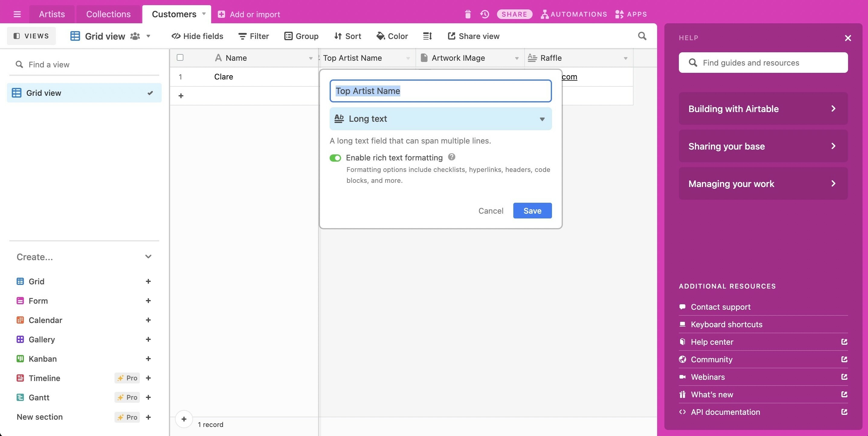Image resolution: width=868 pixels, height=436 pixels.
Task: Collapse the Create... section chevron
Action: (148, 257)
